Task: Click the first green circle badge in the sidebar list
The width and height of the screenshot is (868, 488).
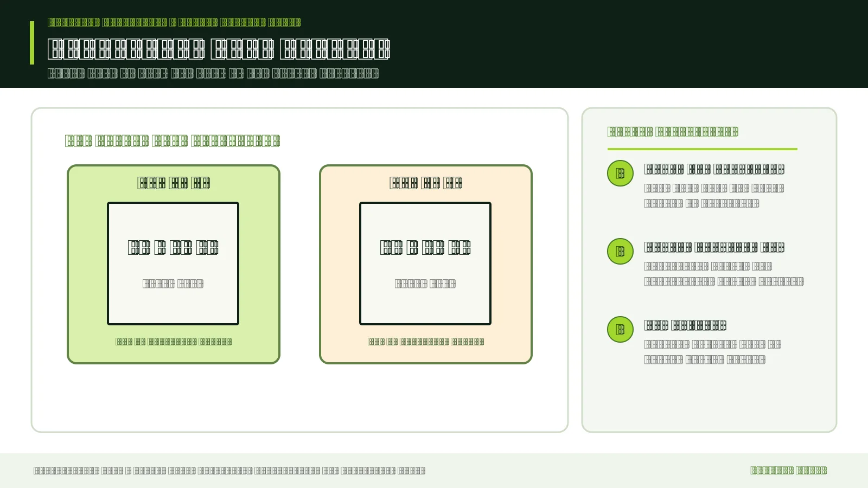Action: click(x=620, y=174)
